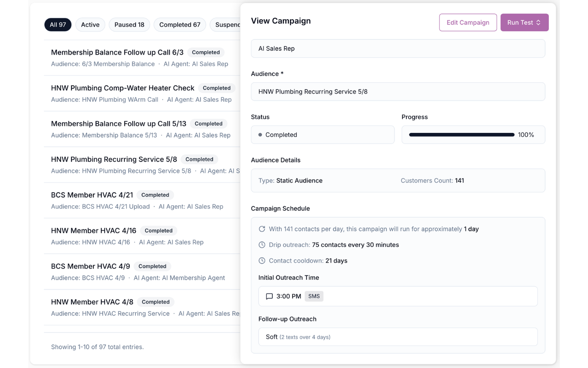Screen dimensions: 588x368
Task: Switch to the Active filter tab
Action: 90,25
